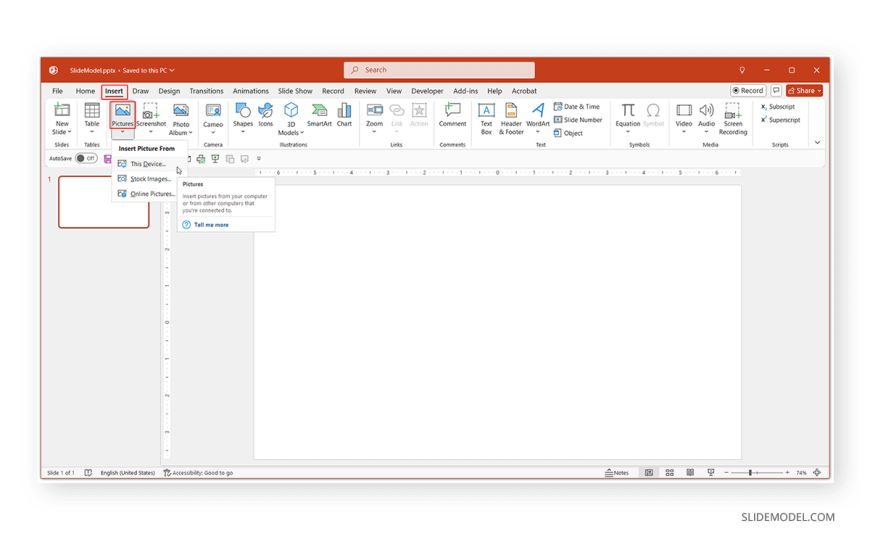Viewport: 870px width, 539px height.
Task: Switch to the Animations tab
Action: click(250, 91)
